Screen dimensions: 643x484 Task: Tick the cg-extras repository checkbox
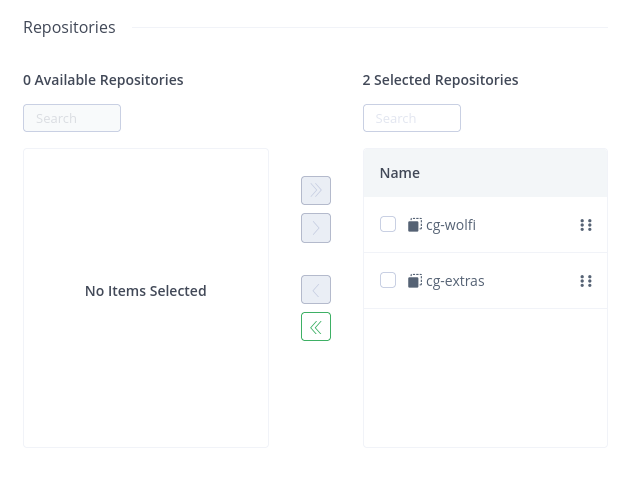388,281
